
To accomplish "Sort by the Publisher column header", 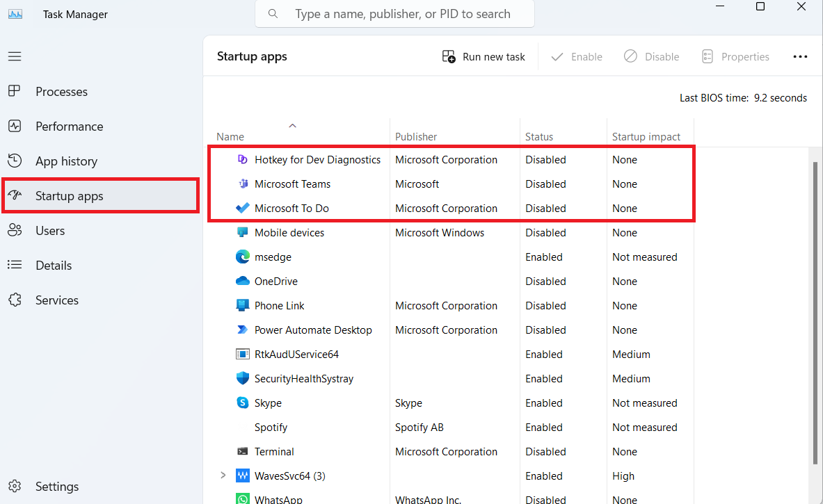I will pos(416,136).
